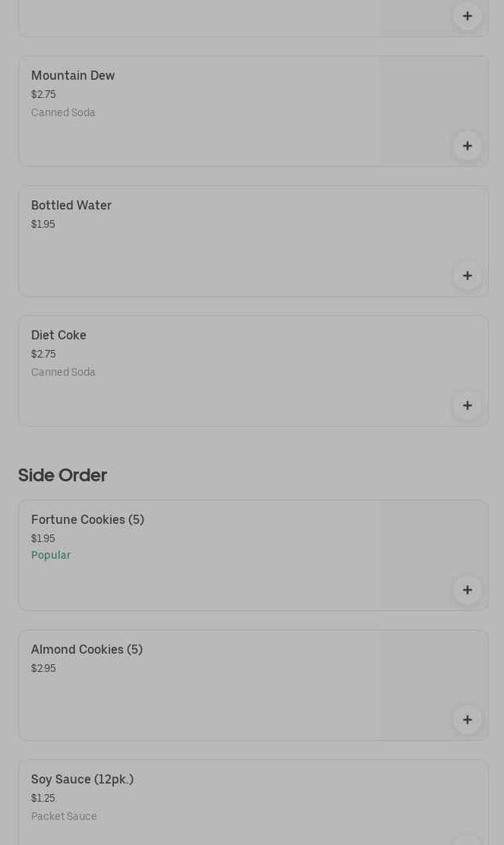Add Mountain Dew to the order
504x845 pixels.
click(x=467, y=146)
